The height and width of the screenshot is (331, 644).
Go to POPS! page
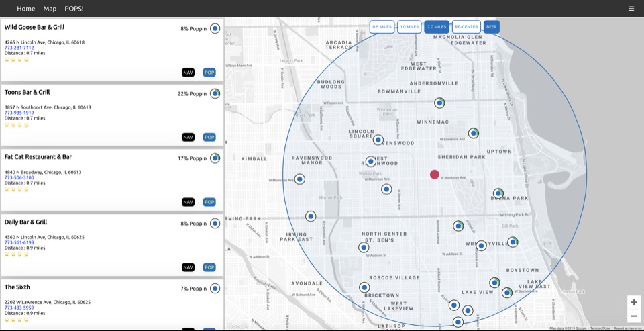[74, 9]
